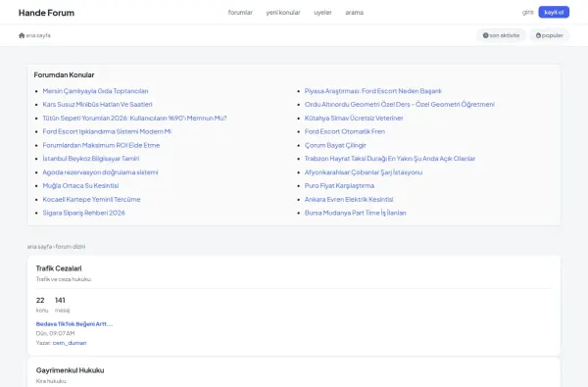588x387 pixels.
Task: Click the ana sayfa breadcrumb link
Action: coord(38,35)
